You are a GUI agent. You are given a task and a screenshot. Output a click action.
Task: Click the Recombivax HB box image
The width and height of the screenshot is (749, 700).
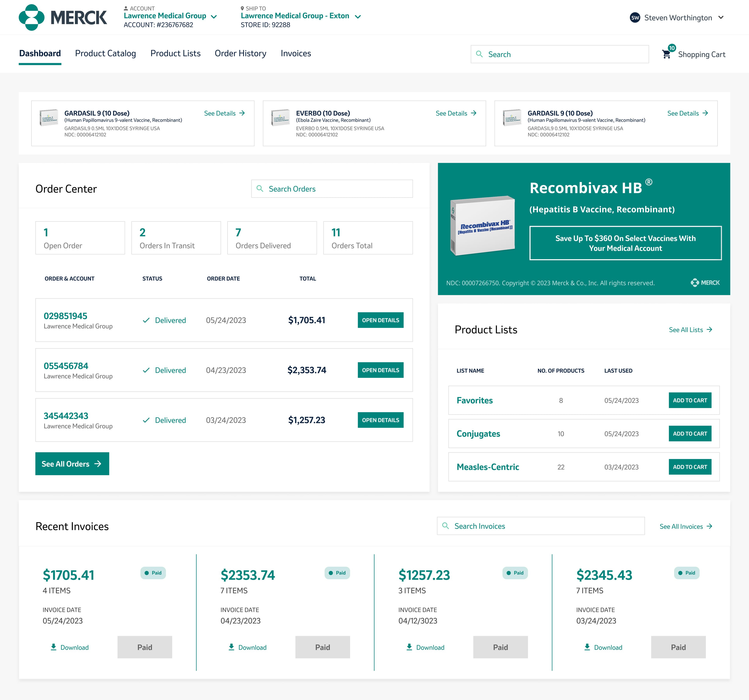point(483,225)
